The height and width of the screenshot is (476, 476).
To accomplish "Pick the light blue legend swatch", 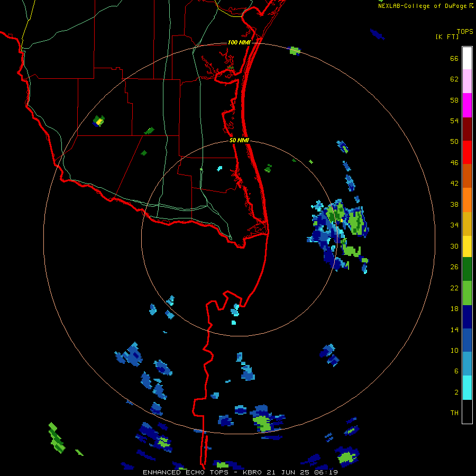I will point(467,364).
